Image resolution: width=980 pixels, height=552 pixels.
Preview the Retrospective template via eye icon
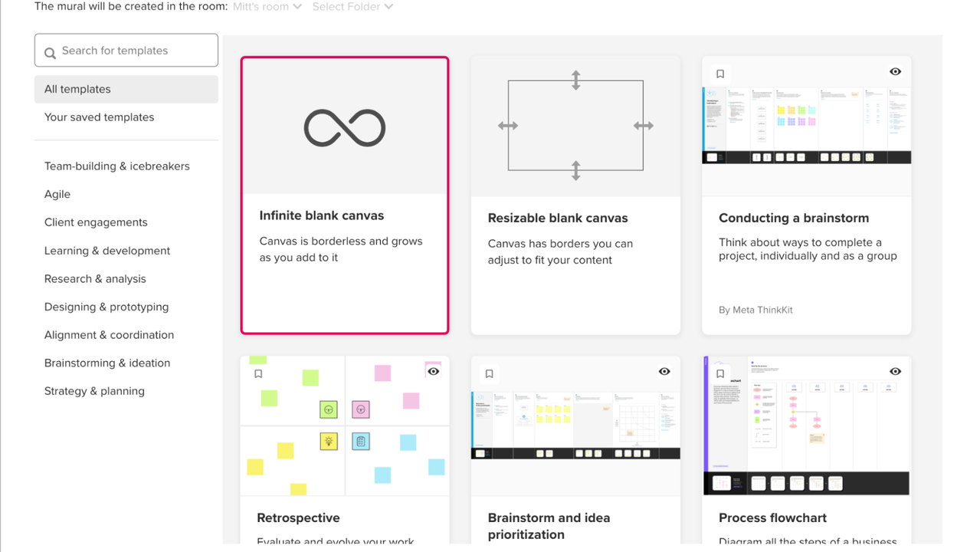[x=434, y=371]
